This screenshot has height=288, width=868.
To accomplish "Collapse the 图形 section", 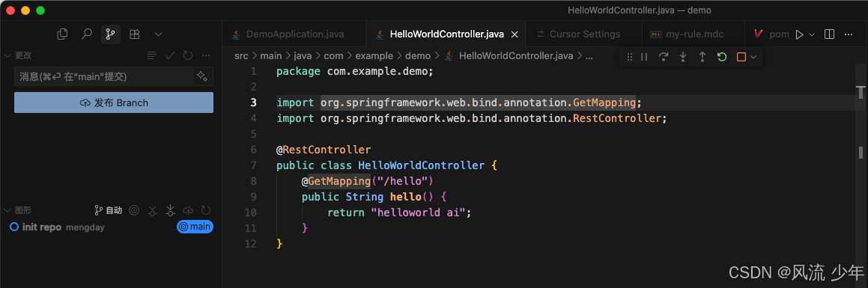I will (7, 210).
